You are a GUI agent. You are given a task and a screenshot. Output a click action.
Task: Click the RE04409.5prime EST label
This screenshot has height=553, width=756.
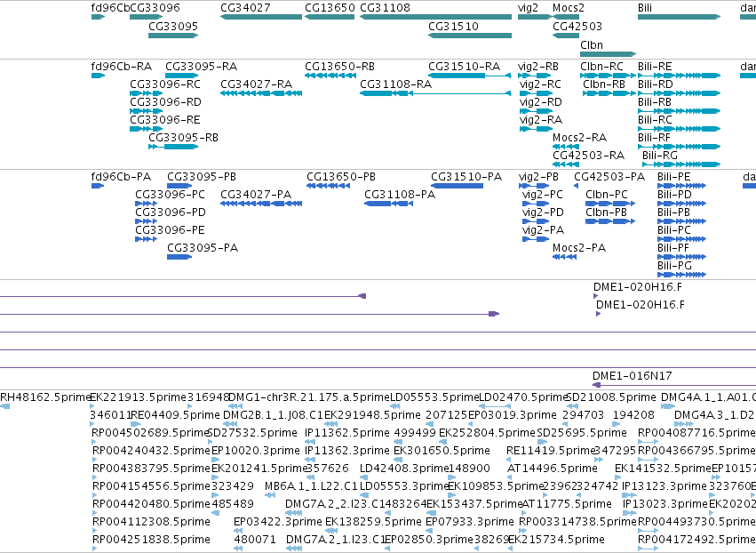click(175, 415)
